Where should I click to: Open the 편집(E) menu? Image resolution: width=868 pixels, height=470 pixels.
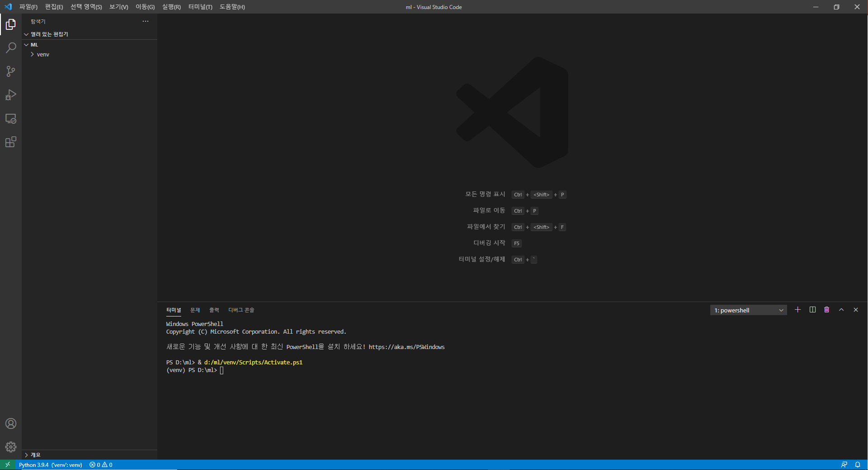tap(54, 7)
